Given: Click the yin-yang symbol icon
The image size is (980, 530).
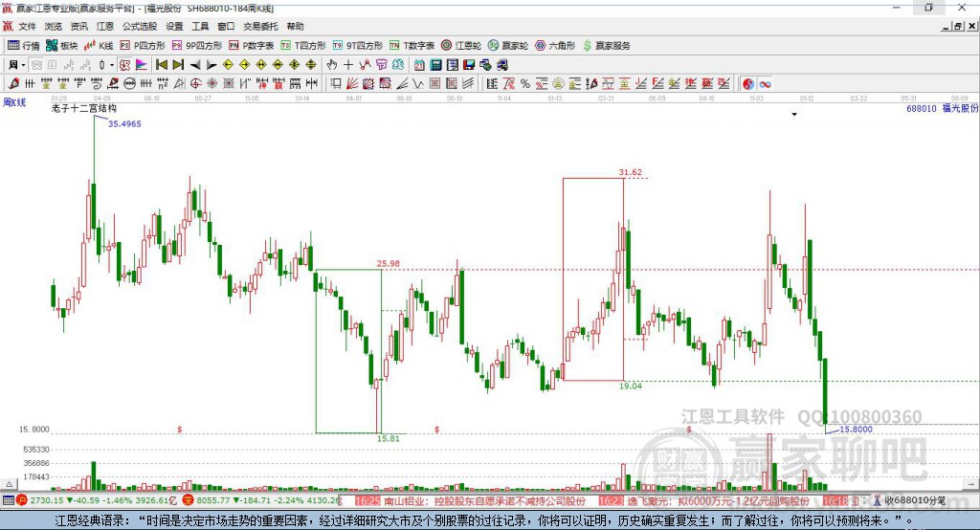Looking at the screenshot, I should click(x=748, y=84).
